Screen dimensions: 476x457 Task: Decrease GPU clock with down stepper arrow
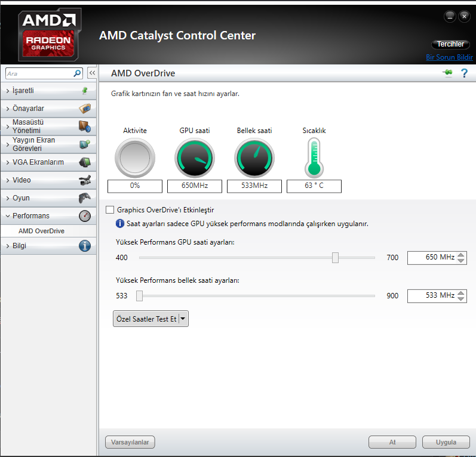[x=461, y=261]
